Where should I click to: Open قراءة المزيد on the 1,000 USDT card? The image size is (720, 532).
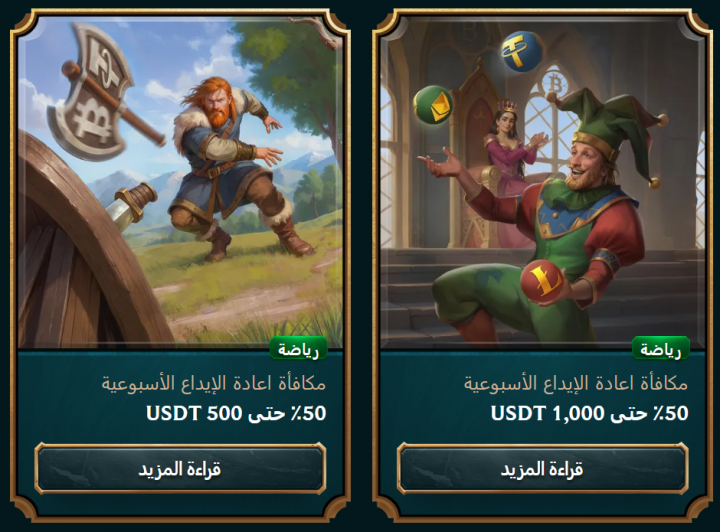(542, 469)
